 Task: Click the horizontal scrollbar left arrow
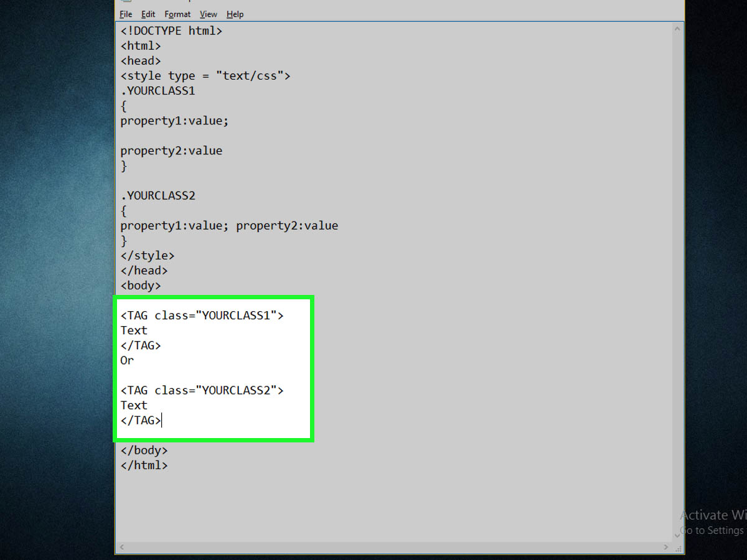coord(123,547)
